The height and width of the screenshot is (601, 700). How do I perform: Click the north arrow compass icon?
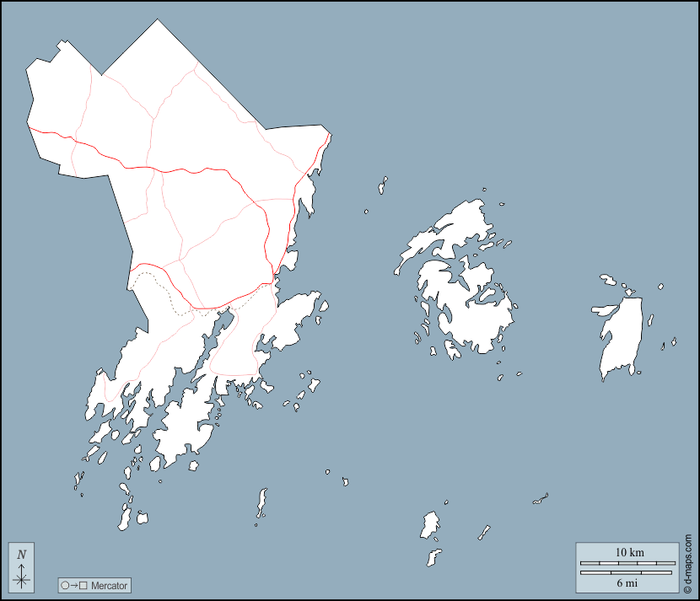coord(22,567)
